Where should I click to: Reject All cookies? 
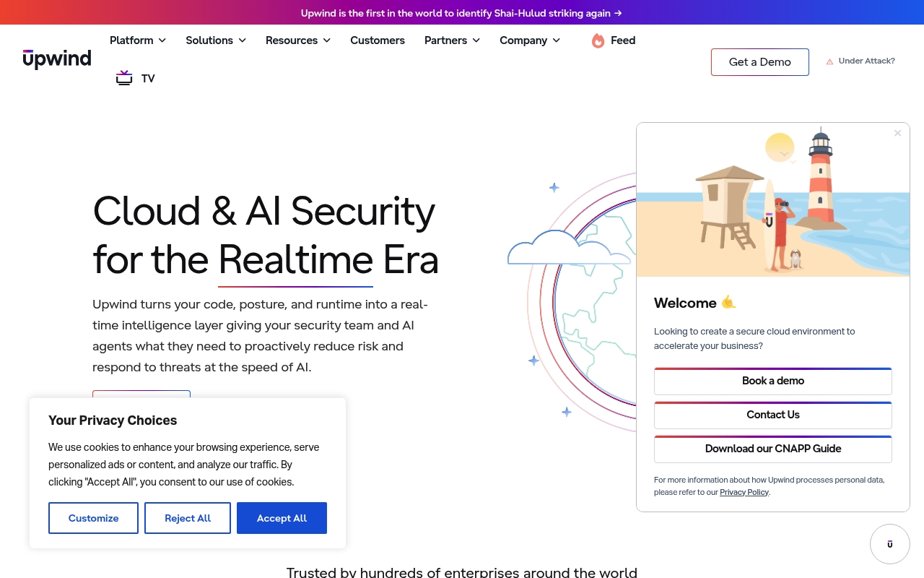tap(188, 518)
